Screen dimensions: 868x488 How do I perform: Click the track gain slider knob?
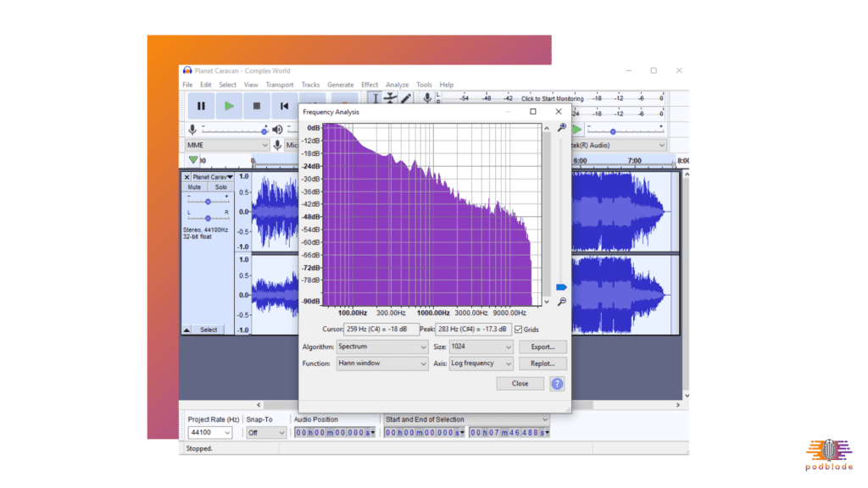(209, 202)
